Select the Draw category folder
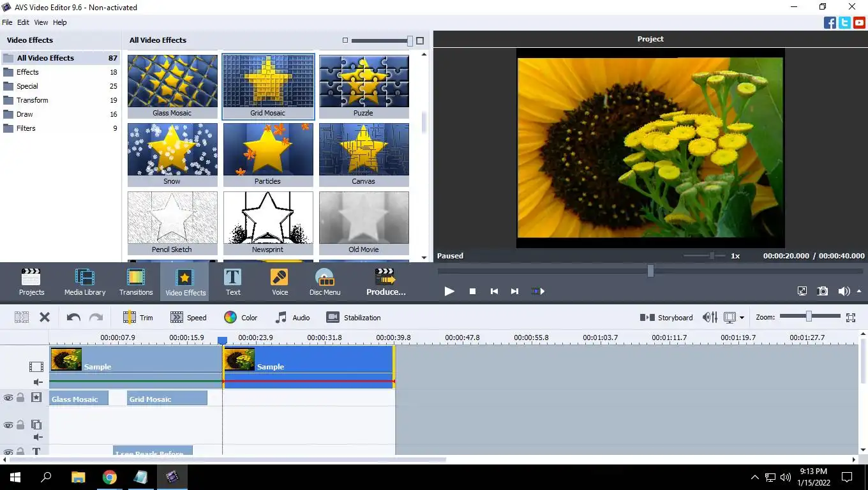This screenshot has width=868, height=490. [61, 114]
